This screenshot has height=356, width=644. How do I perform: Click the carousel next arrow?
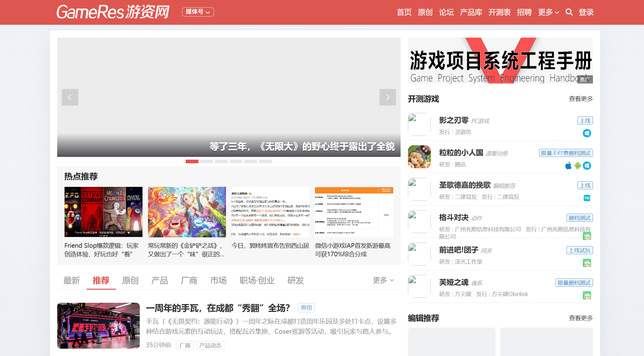coord(388,97)
